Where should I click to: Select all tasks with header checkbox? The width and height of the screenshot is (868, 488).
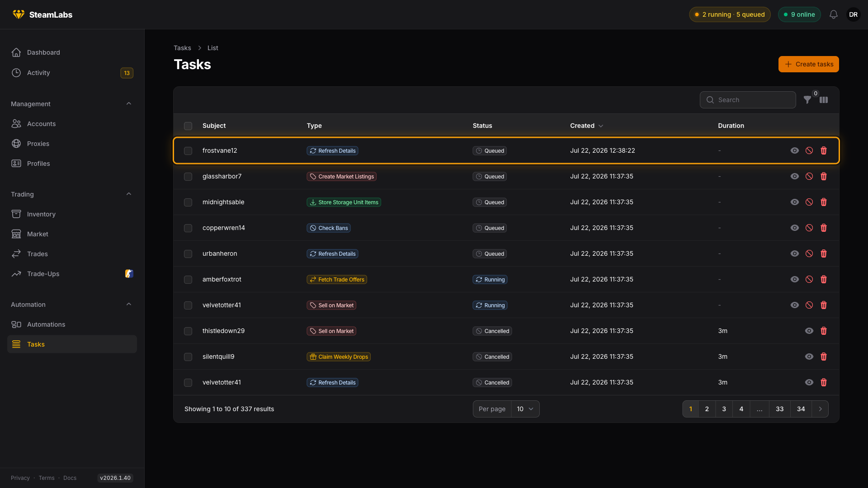188,126
